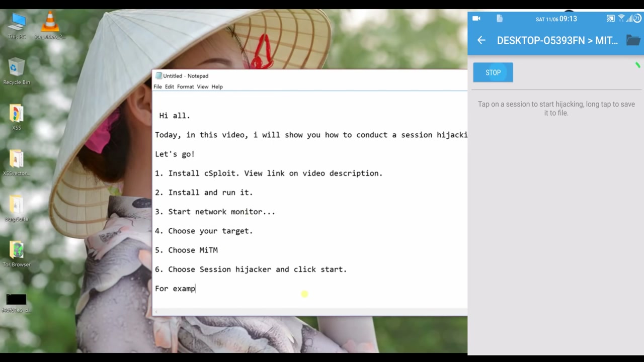Open the XSS folder on desktop
644x362 pixels.
click(x=17, y=117)
